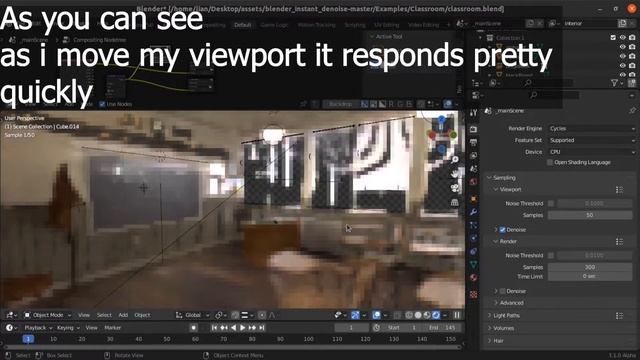Enable the Render Denoise checkbox
Screen dimensions: 640x360
tap(502, 291)
